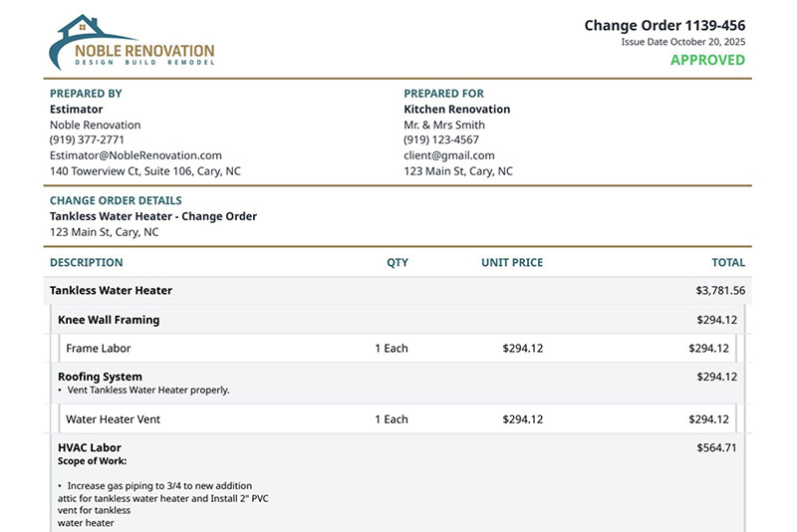Click the TOTAL column header
797x532 pixels.
[728, 263]
